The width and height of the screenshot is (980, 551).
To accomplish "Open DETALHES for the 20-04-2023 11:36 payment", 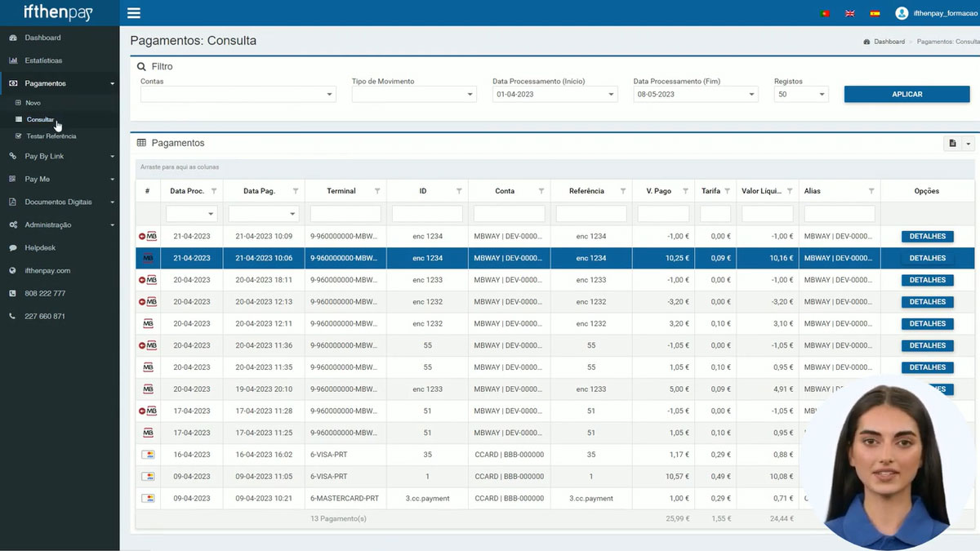I will pyautogui.click(x=928, y=346).
